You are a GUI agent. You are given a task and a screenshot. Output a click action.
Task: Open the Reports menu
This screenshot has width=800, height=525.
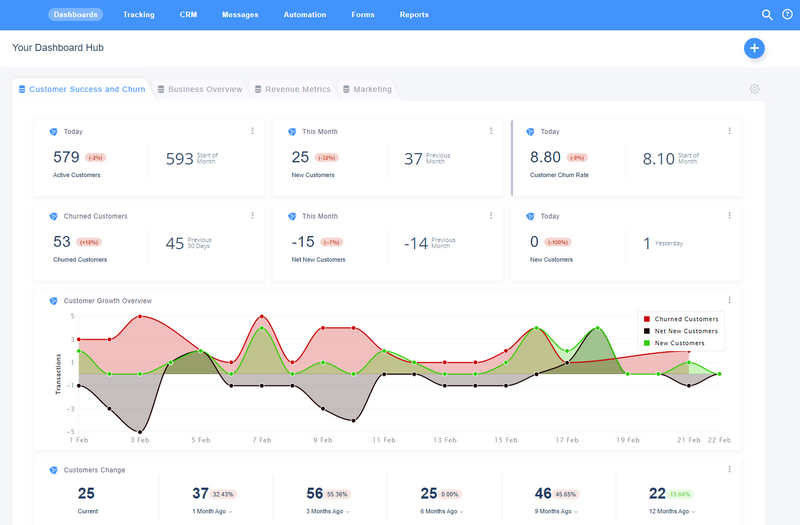click(x=414, y=15)
